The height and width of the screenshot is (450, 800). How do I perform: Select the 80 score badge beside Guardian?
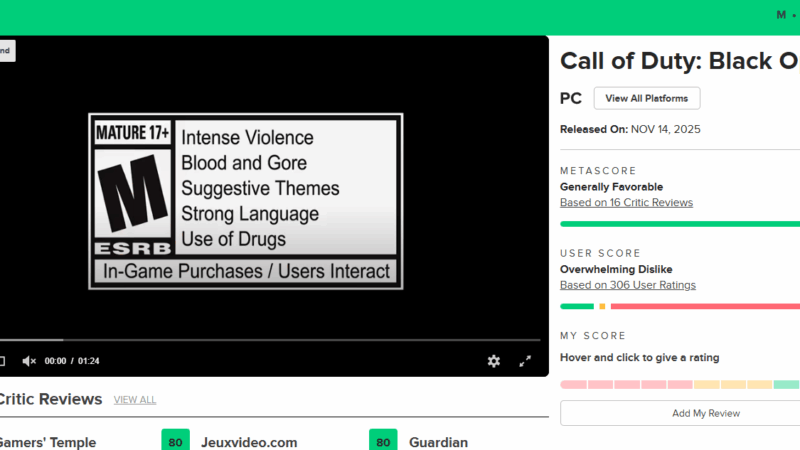click(383, 440)
